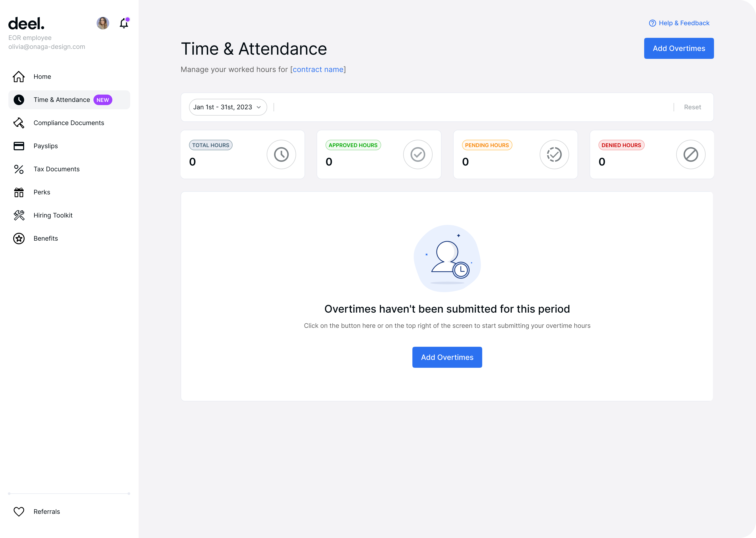Reset the date filter
The height and width of the screenshot is (538, 756).
[x=692, y=107]
